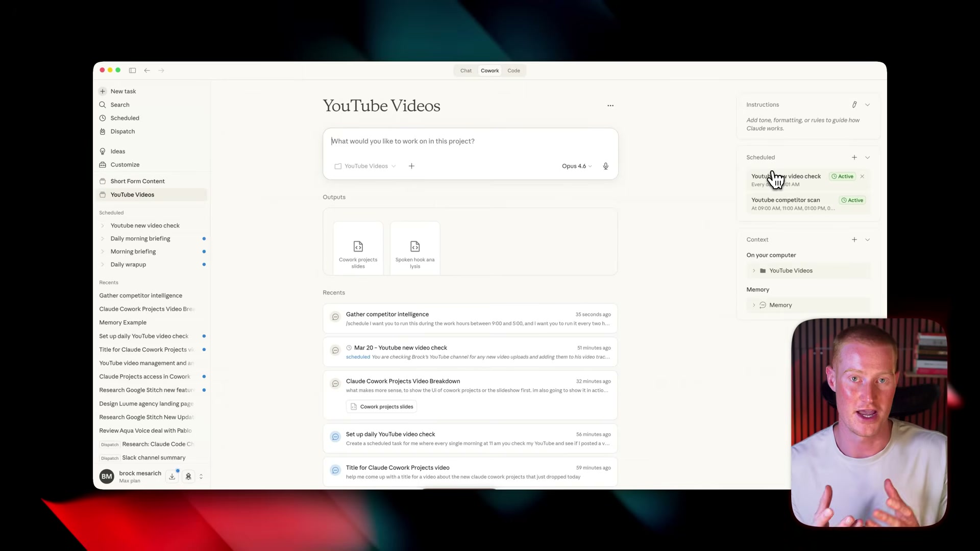Open Memory Example in sidebar Recents

[123, 322]
